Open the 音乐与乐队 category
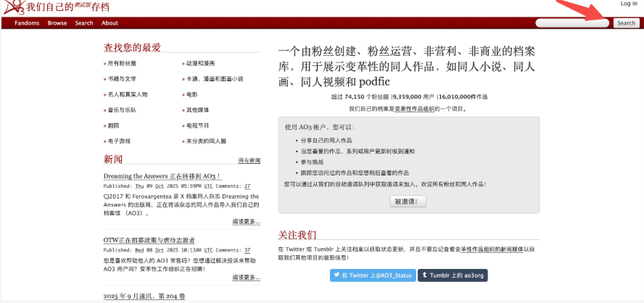 click(122, 110)
